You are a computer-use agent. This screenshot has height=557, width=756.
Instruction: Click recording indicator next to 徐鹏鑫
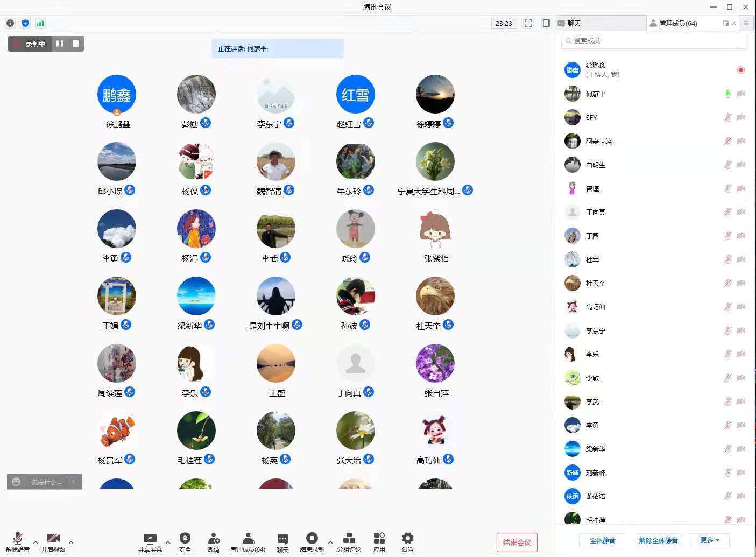tap(741, 70)
